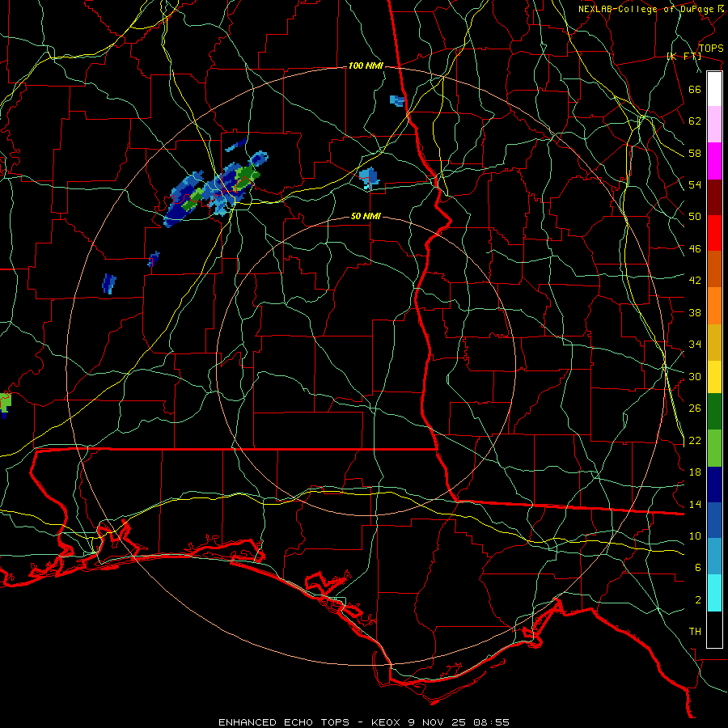Screen dimensions: 728x728
Task: Click the legend value 58
Action: point(695,153)
